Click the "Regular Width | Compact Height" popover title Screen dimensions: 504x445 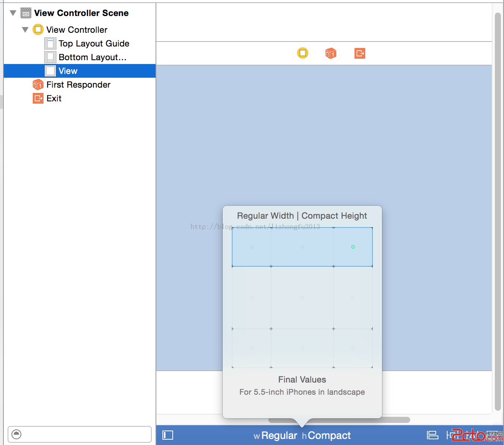(302, 216)
